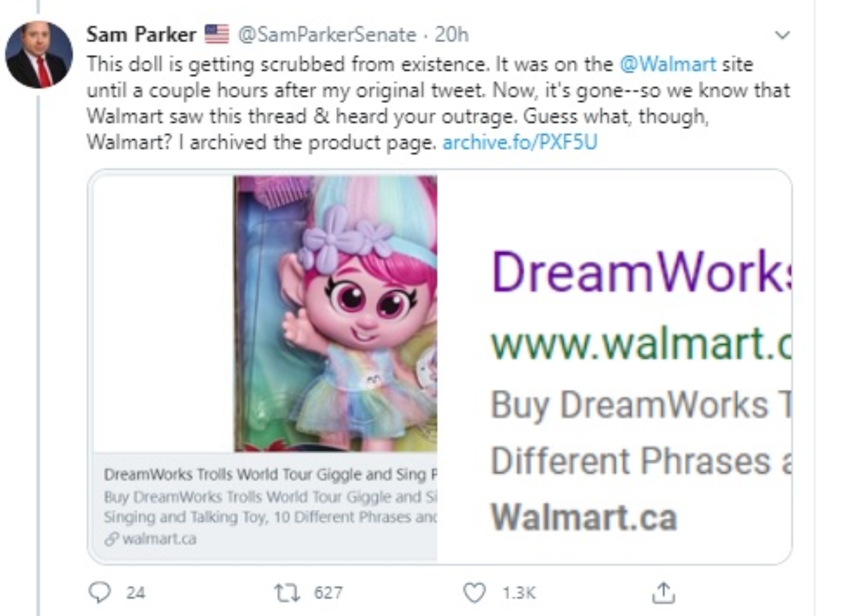
Task: Click the walmart.ca domain in card
Action: tap(159, 539)
